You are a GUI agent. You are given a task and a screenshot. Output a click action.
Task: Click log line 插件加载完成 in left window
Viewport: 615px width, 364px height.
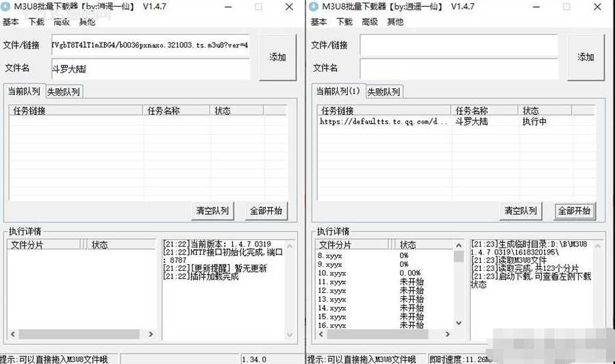tap(201, 276)
